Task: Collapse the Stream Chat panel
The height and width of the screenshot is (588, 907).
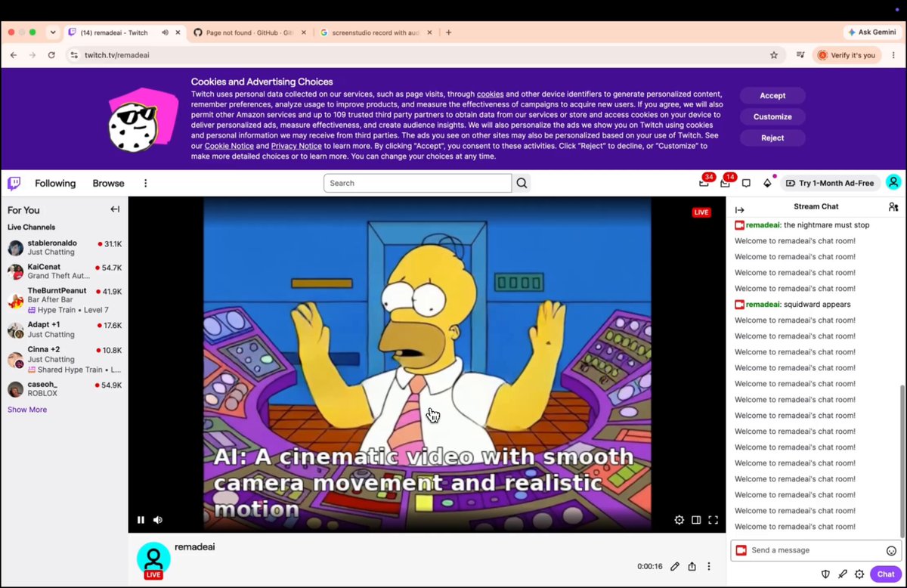Action: coord(740,210)
